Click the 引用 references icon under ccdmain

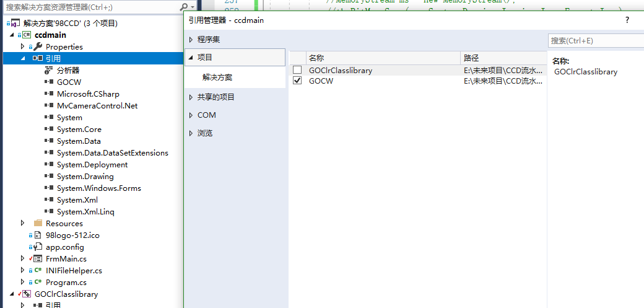coord(38,58)
